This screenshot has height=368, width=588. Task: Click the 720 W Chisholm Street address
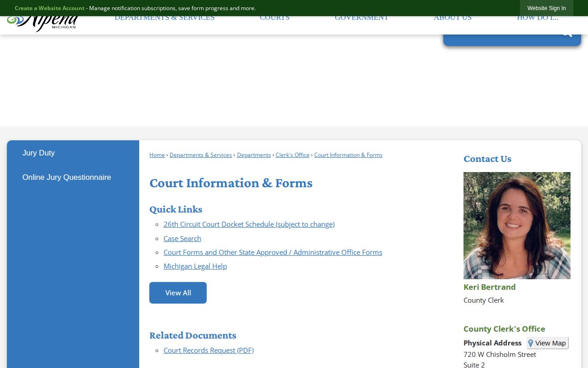coord(500,355)
